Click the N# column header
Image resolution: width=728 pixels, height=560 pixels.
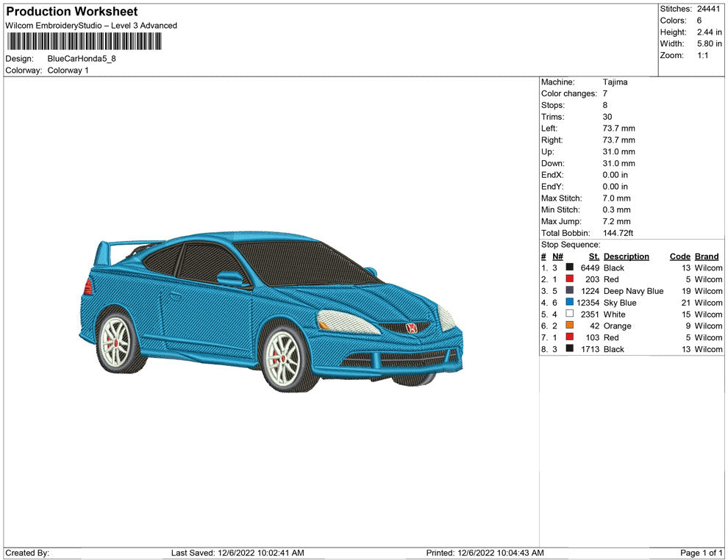pyautogui.click(x=557, y=256)
